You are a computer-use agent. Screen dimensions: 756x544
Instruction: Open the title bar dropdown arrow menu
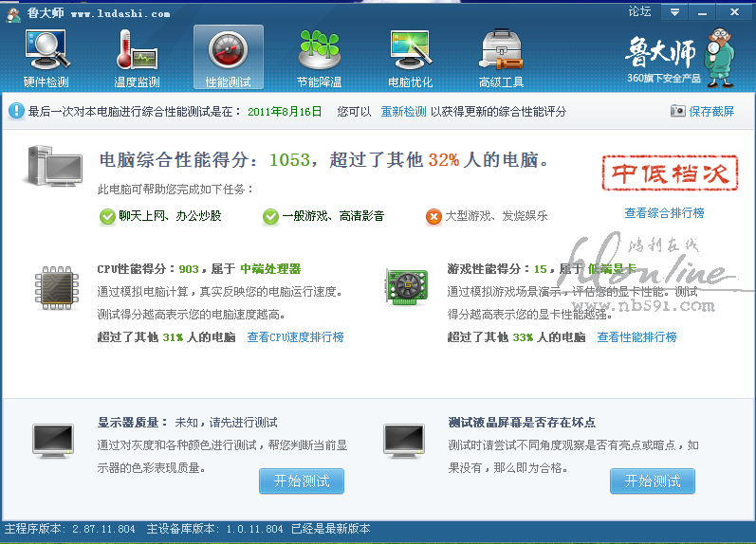coord(675,12)
